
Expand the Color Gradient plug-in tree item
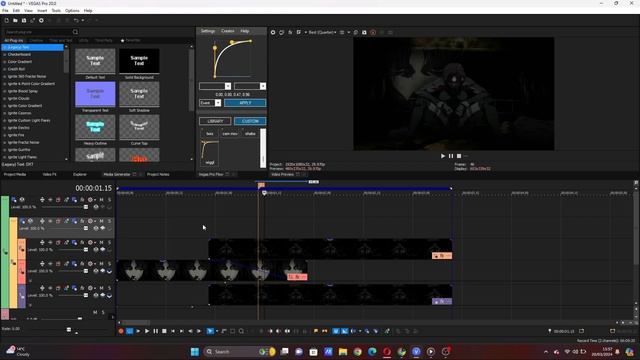click(x=4, y=62)
